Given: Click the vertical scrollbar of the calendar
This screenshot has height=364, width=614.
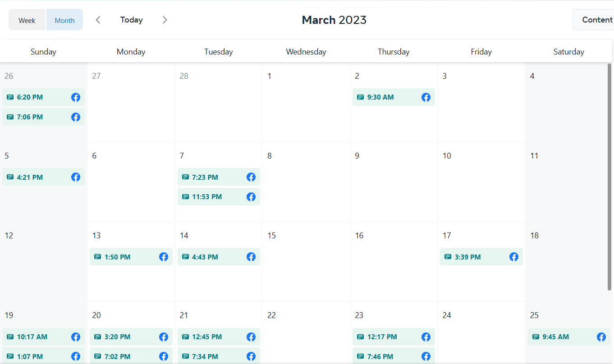Looking at the screenshot, I should 610,177.
